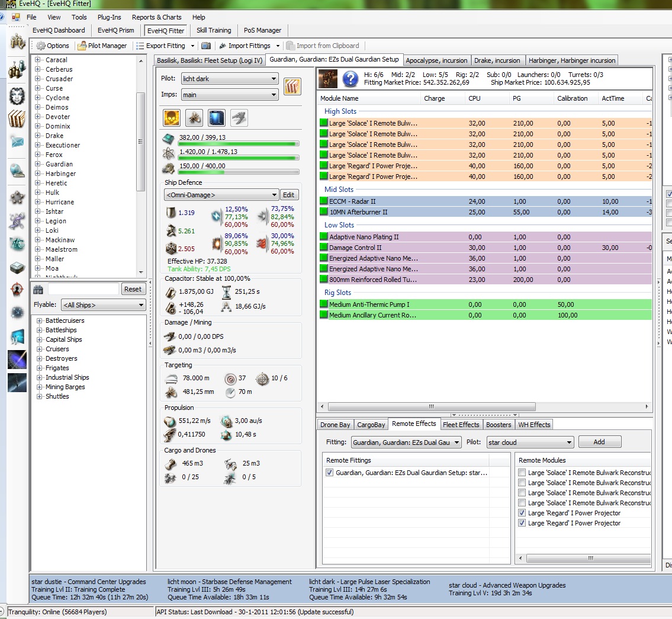672x619 pixels.
Task: Check third Large 'Solace' remote module checkbox
Action: 522,493
